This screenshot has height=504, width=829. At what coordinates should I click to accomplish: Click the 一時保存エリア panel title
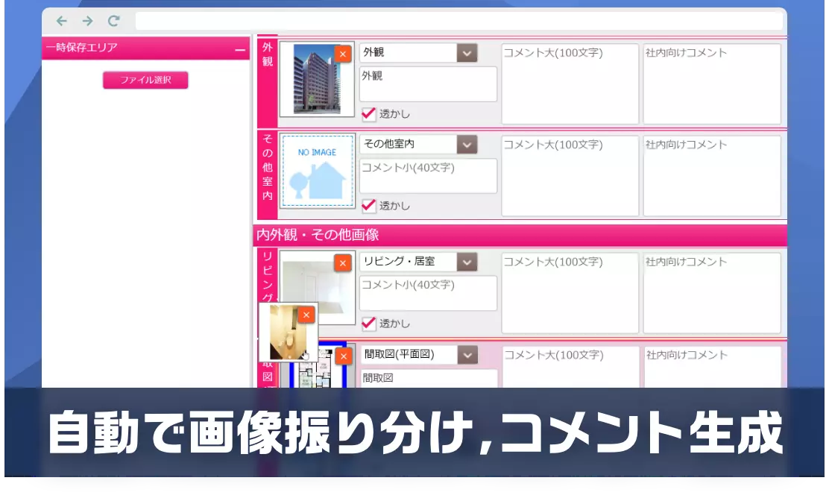point(82,48)
